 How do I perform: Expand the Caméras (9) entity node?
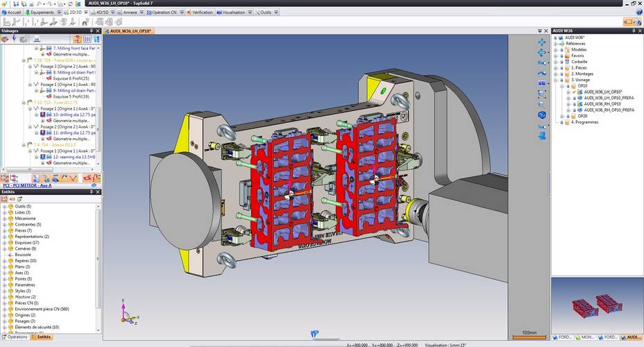pos(5,249)
